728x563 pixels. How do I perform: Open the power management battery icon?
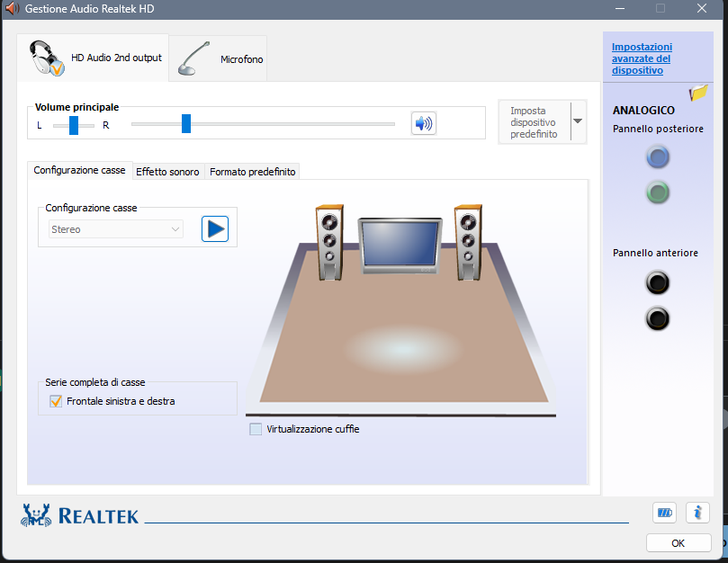point(664,513)
